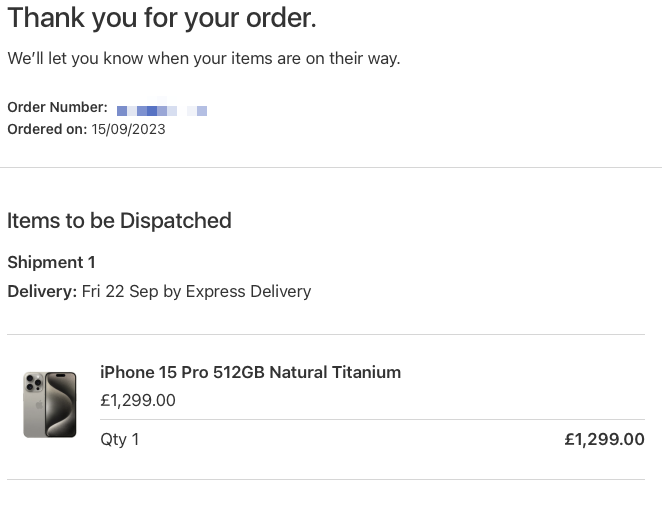Click the 'Qty 1' quantity text
Image resolution: width=662 pixels, height=509 pixels.
tap(119, 439)
